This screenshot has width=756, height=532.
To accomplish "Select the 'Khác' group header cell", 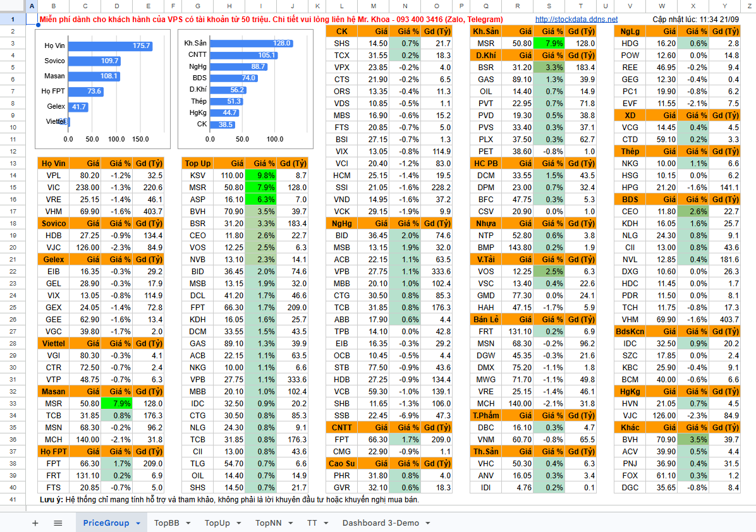I will point(630,427).
